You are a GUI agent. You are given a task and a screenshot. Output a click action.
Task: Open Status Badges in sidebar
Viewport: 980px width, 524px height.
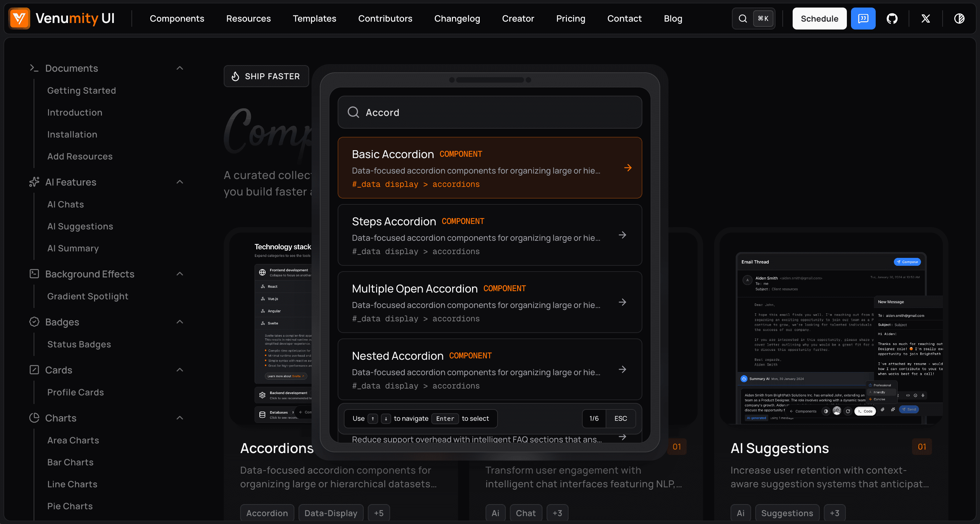point(79,344)
